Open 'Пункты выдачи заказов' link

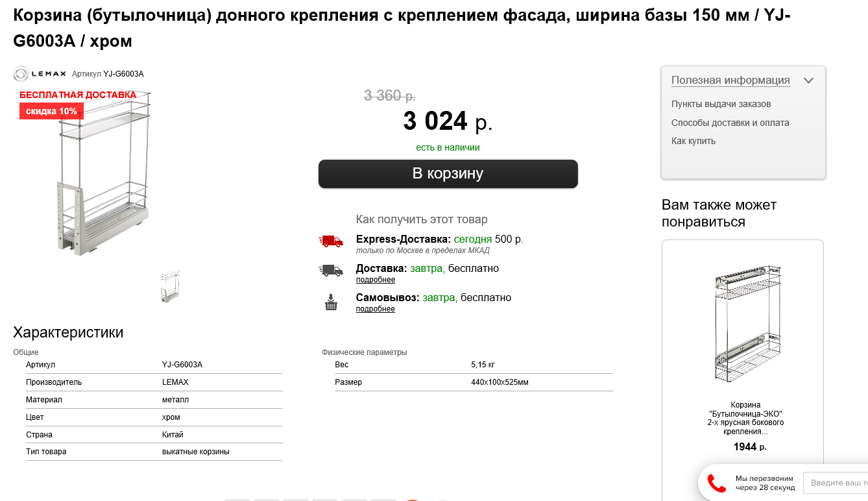click(721, 104)
